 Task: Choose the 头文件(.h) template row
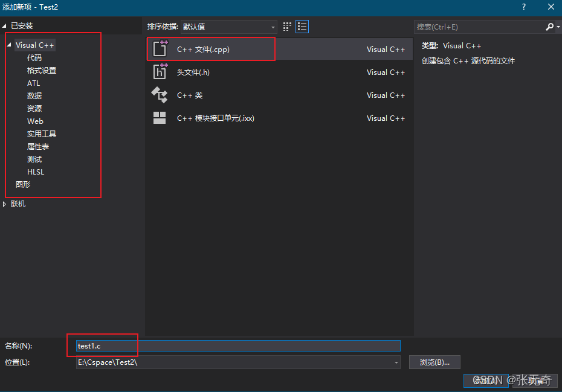coord(280,72)
